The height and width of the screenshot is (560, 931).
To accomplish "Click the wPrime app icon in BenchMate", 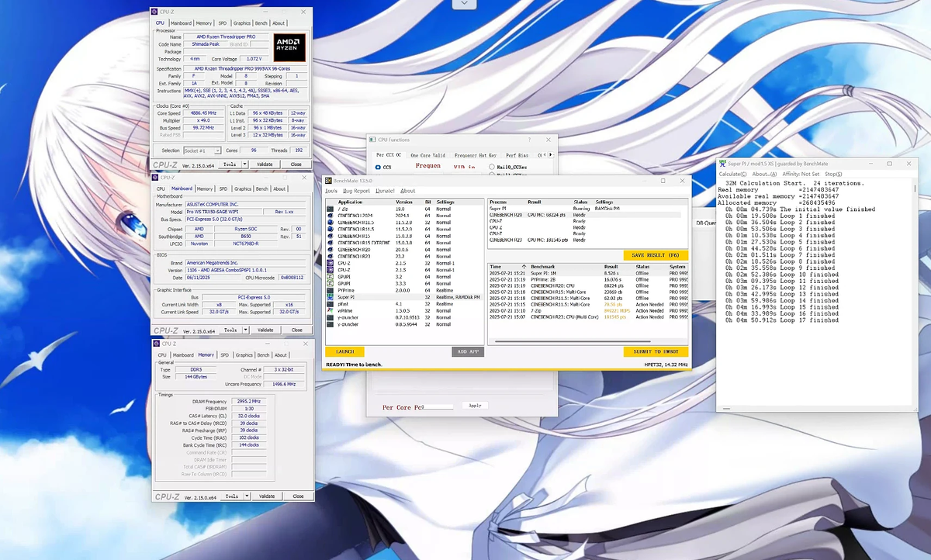I will (x=331, y=311).
